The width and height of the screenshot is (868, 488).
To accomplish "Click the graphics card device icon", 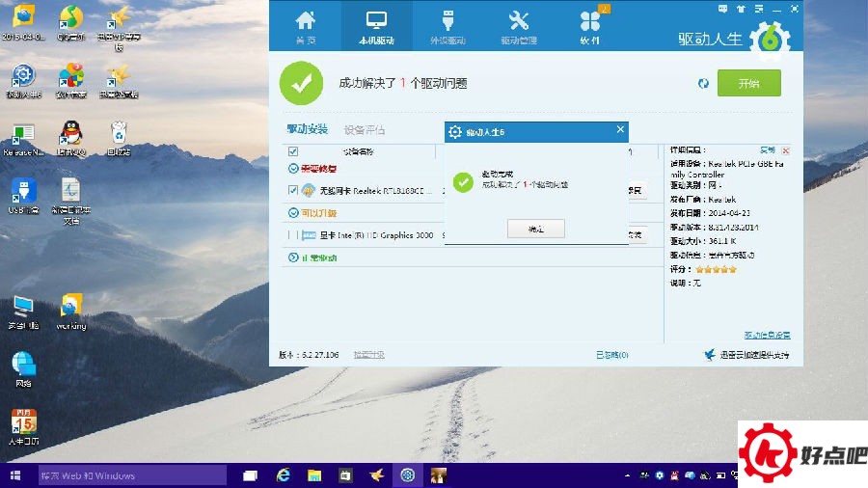I will coord(309,235).
